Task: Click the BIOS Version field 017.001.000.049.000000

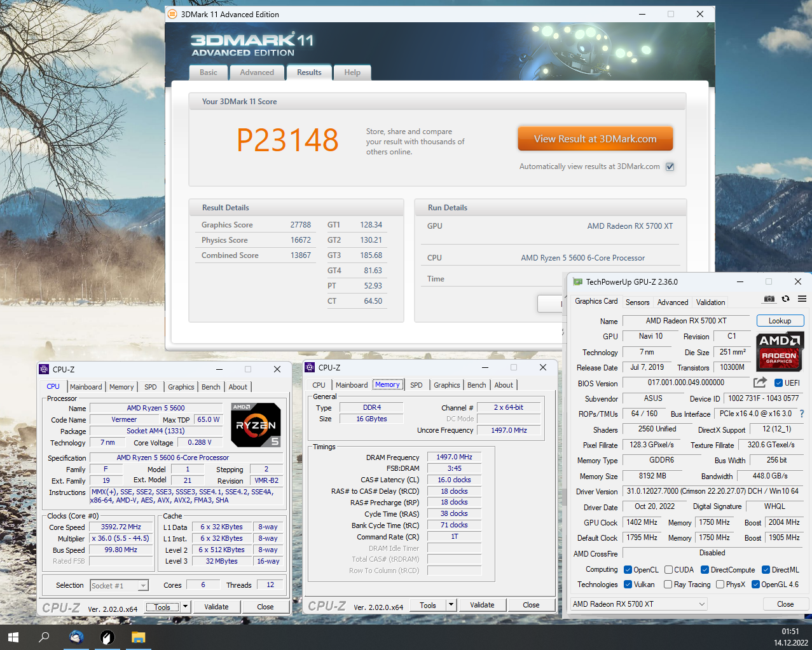Action: (x=686, y=383)
